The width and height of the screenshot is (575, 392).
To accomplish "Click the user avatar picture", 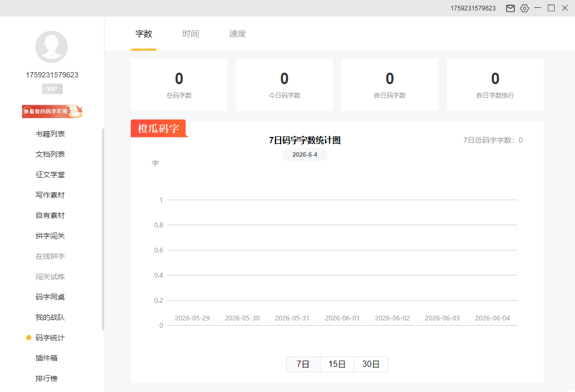I will (x=51, y=47).
